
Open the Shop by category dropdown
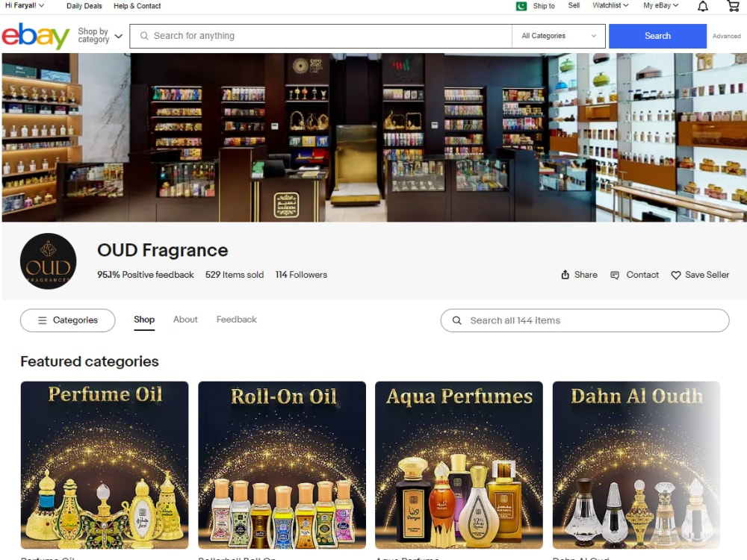100,36
